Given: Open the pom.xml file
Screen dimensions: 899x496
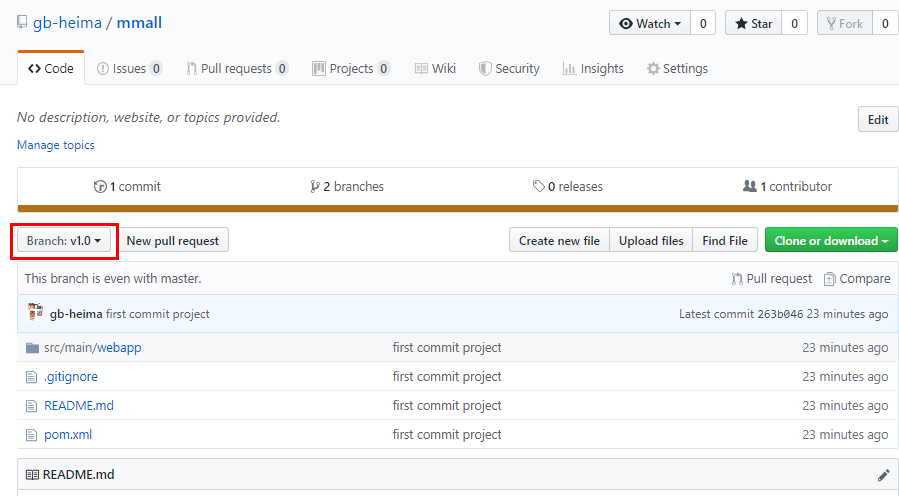Looking at the screenshot, I should pyautogui.click(x=68, y=435).
